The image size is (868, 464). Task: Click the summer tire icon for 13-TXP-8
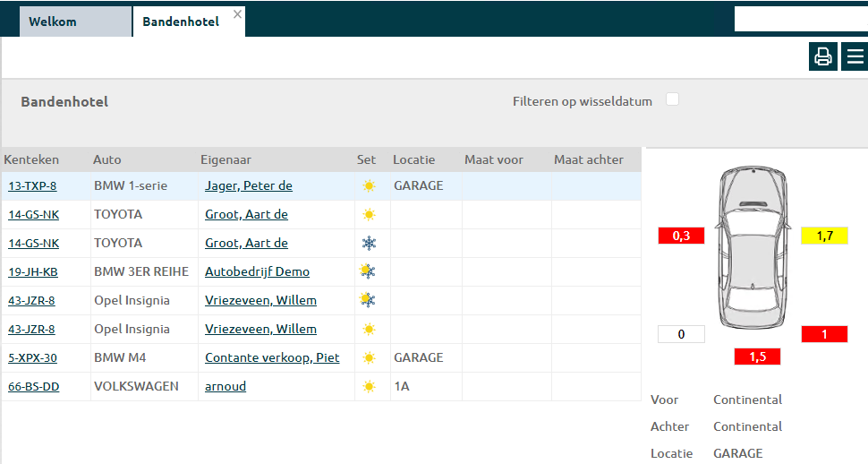tap(369, 186)
